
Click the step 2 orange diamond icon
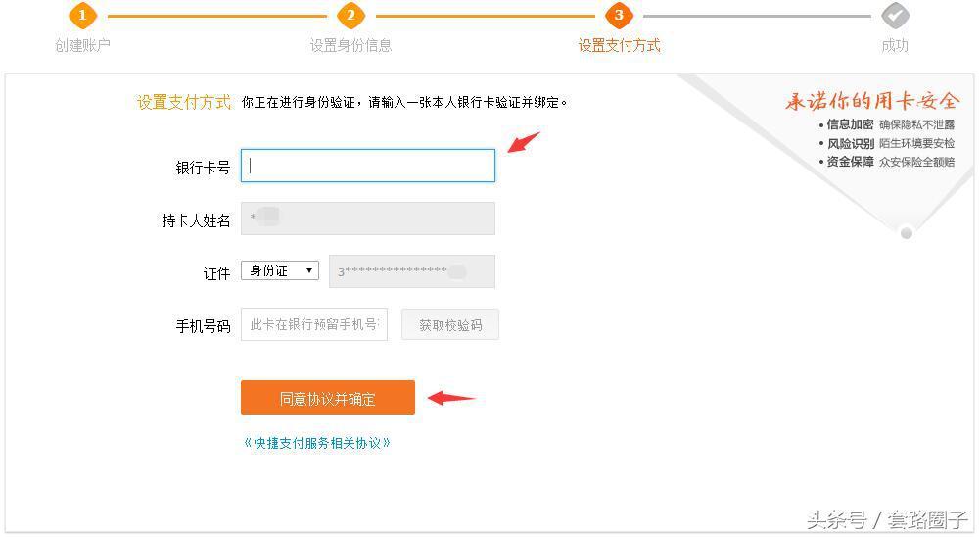pos(350,15)
